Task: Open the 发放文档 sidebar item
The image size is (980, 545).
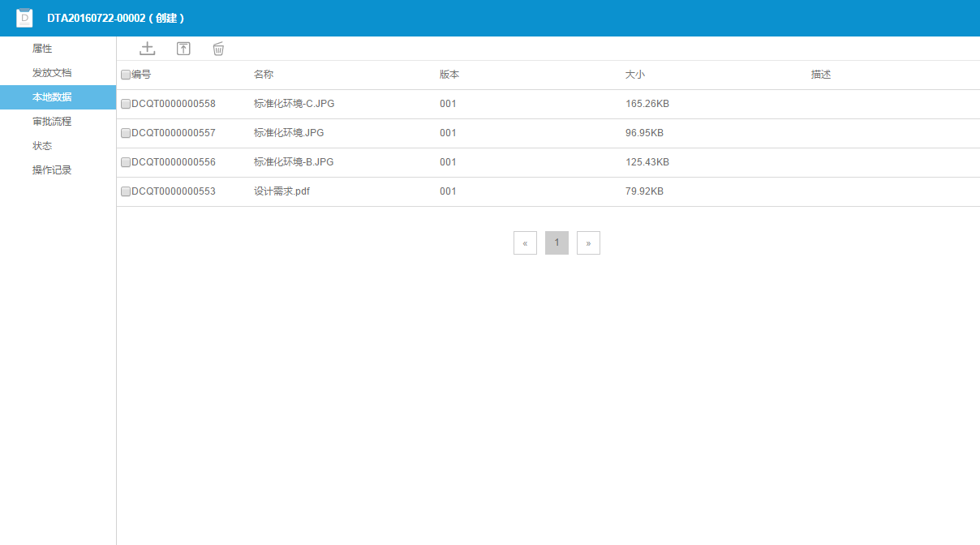Action: point(58,73)
